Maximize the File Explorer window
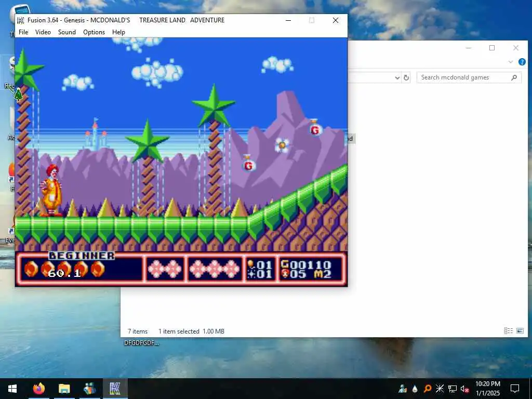The image size is (532, 399). pyautogui.click(x=492, y=48)
